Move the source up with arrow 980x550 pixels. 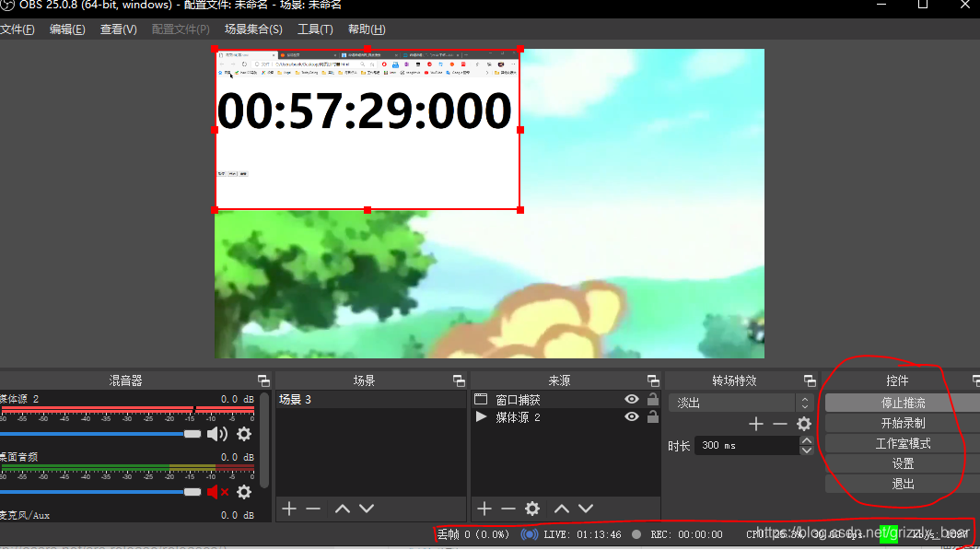[562, 509]
